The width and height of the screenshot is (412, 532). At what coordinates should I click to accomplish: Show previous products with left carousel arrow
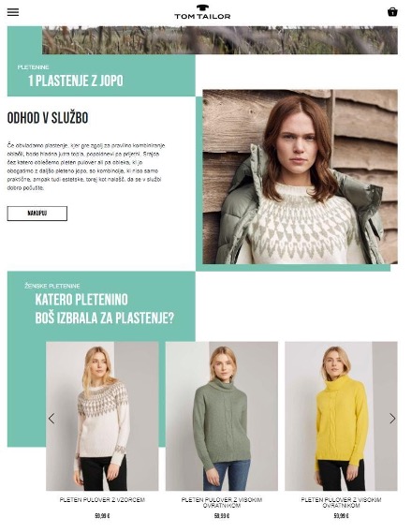(x=51, y=419)
